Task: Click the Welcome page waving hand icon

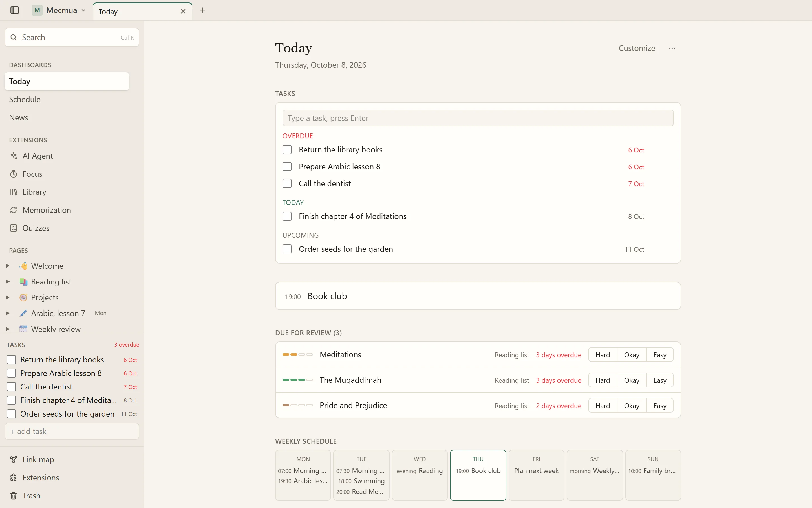Action: coord(23,266)
